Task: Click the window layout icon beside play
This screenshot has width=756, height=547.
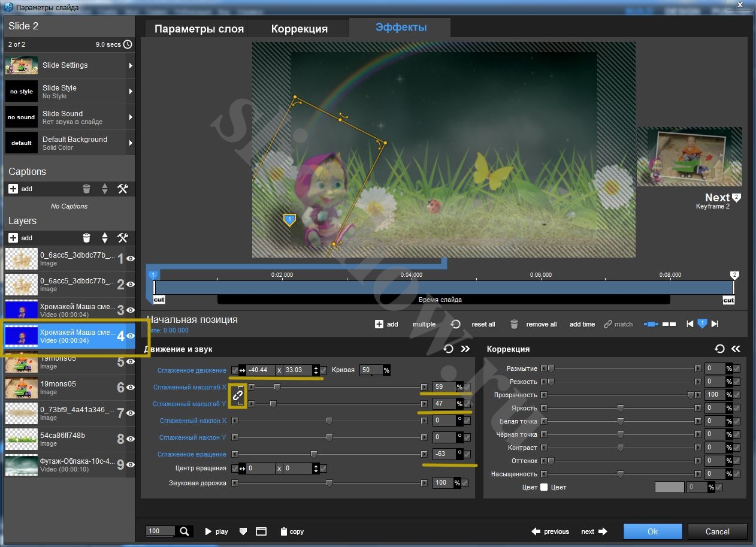Action: [261, 531]
